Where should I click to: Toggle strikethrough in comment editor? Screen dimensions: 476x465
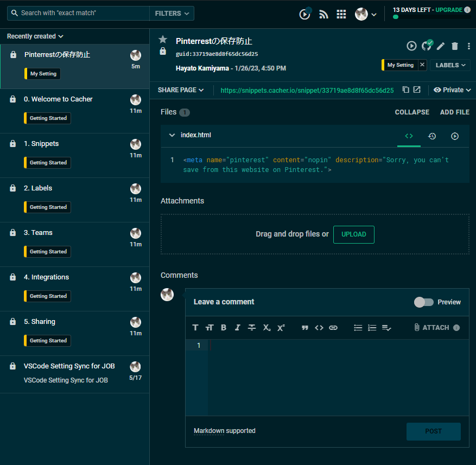point(252,328)
